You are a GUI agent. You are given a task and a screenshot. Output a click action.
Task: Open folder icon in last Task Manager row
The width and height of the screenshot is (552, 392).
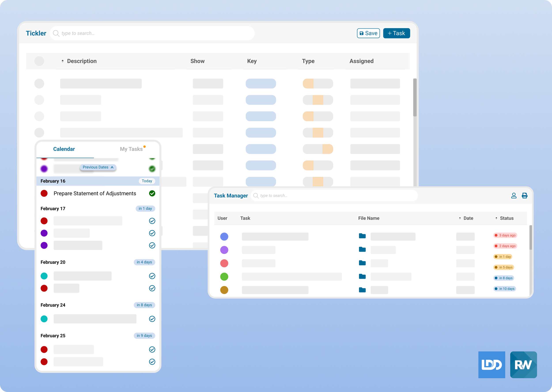pos(362,290)
